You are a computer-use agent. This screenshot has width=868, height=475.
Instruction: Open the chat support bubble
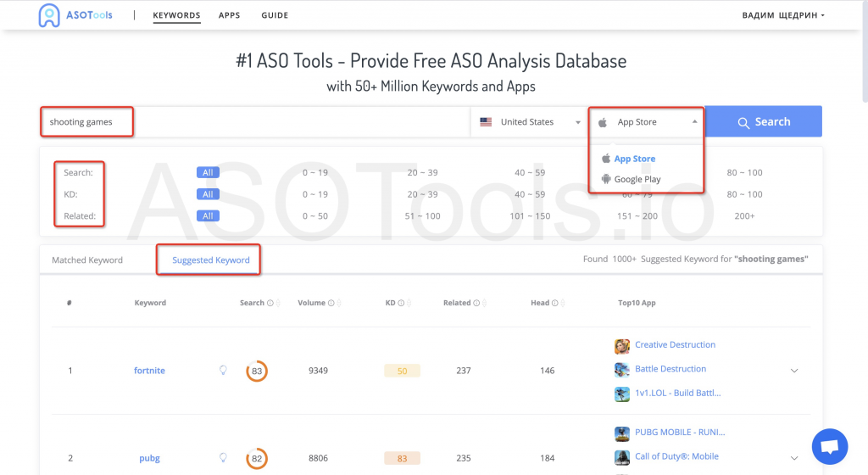click(829, 446)
